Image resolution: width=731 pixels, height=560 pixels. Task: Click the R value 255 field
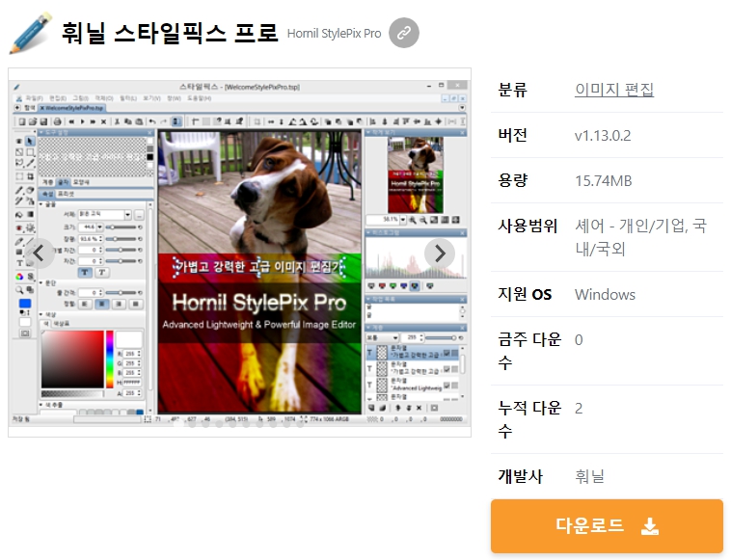pyautogui.click(x=132, y=354)
